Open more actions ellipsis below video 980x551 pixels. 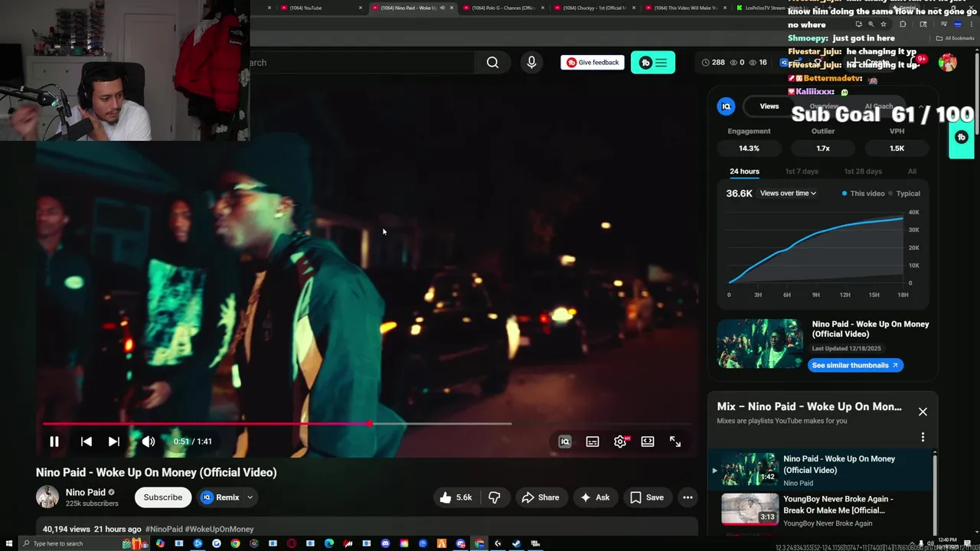click(688, 497)
